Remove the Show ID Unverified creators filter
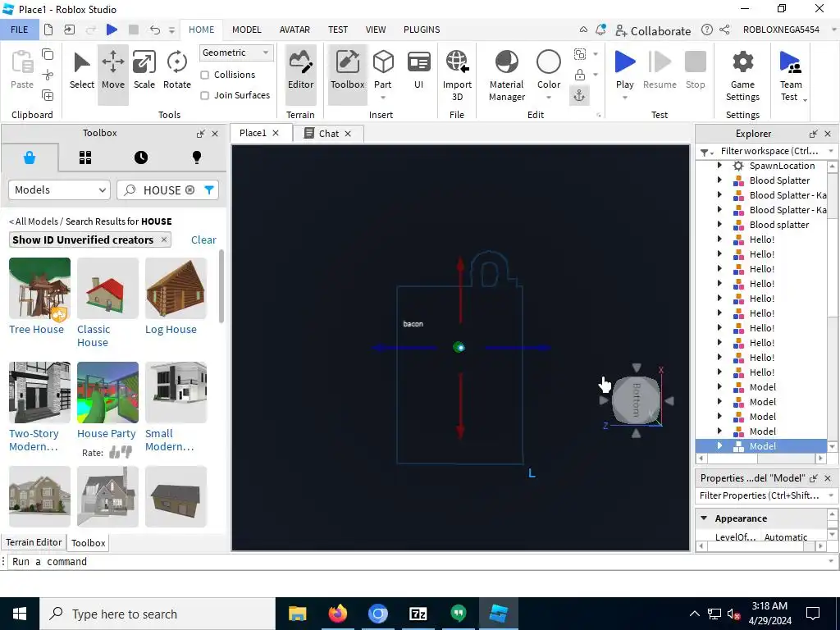840x630 pixels. pyautogui.click(x=164, y=240)
